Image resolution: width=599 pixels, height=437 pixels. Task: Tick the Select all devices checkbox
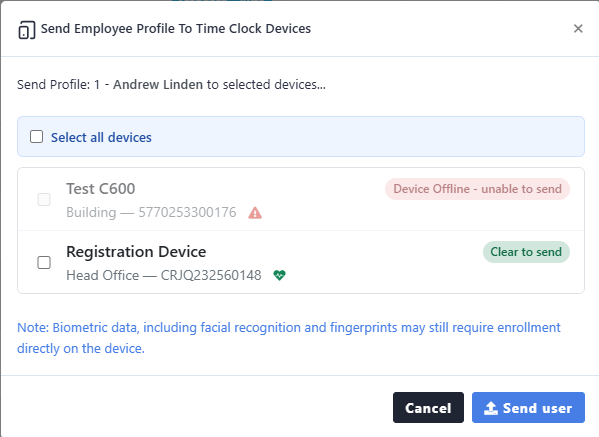click(x=36, y=137)
